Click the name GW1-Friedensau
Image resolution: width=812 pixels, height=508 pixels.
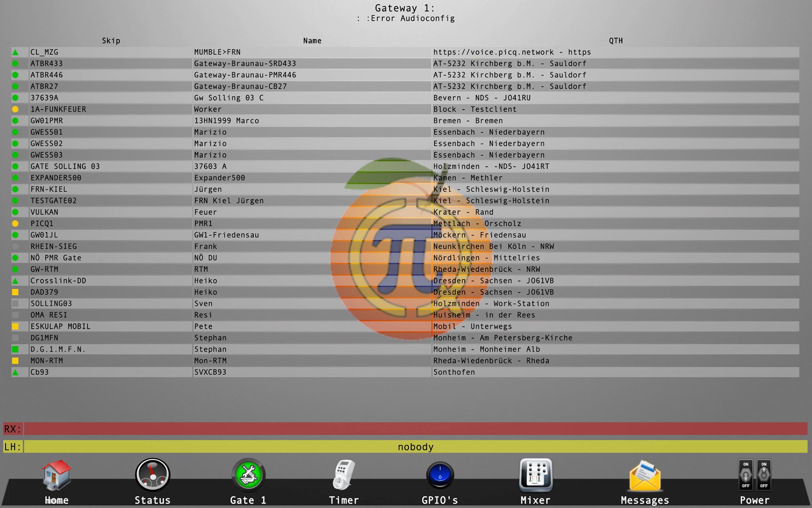pos(226,235)
